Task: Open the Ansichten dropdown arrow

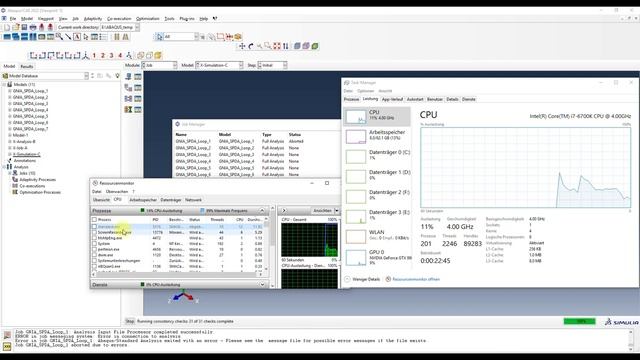Action: click(337, 211)
